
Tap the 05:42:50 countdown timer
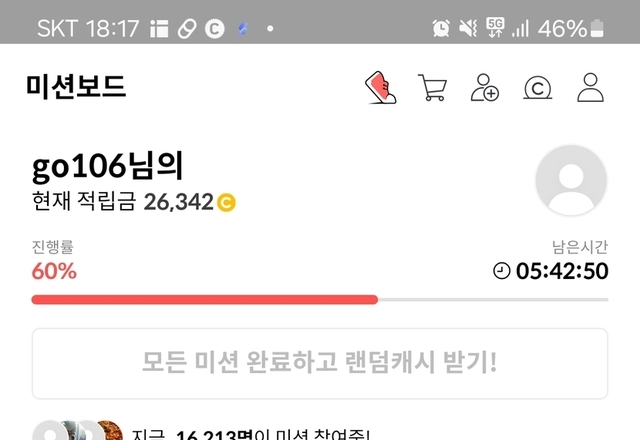pos(562,271)
